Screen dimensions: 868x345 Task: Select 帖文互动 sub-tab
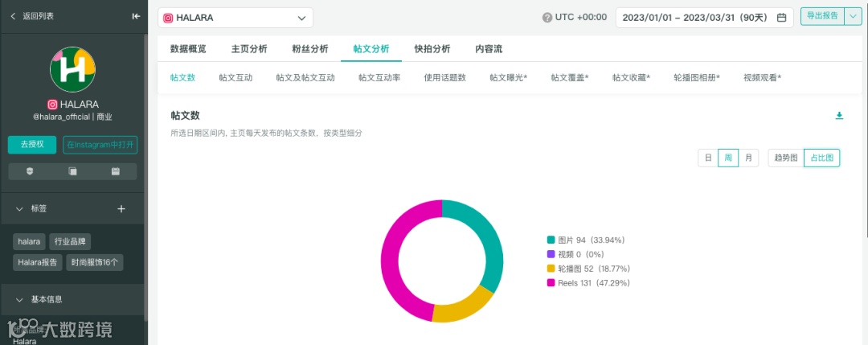coord(235,77)
